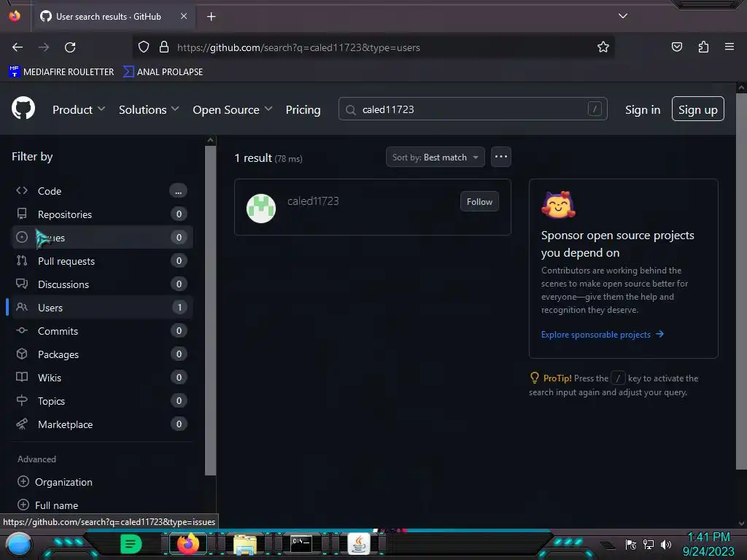Image resolution: width=747 pixels, height=560 pixels.
Task: Open the Pricing page
Action: (303, 109)
